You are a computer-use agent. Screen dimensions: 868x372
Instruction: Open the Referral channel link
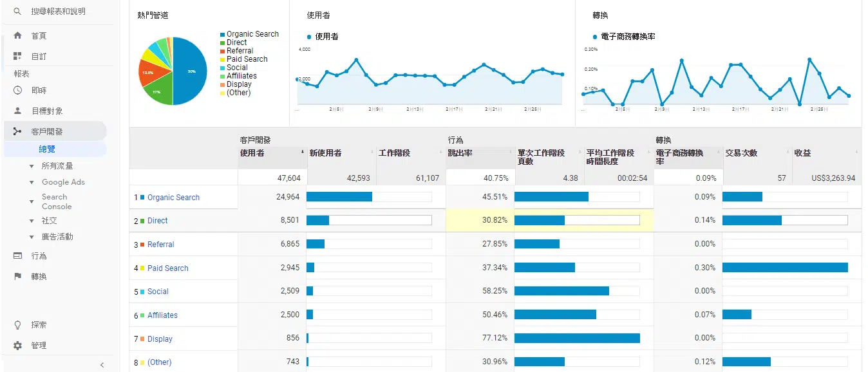point(161,245)
